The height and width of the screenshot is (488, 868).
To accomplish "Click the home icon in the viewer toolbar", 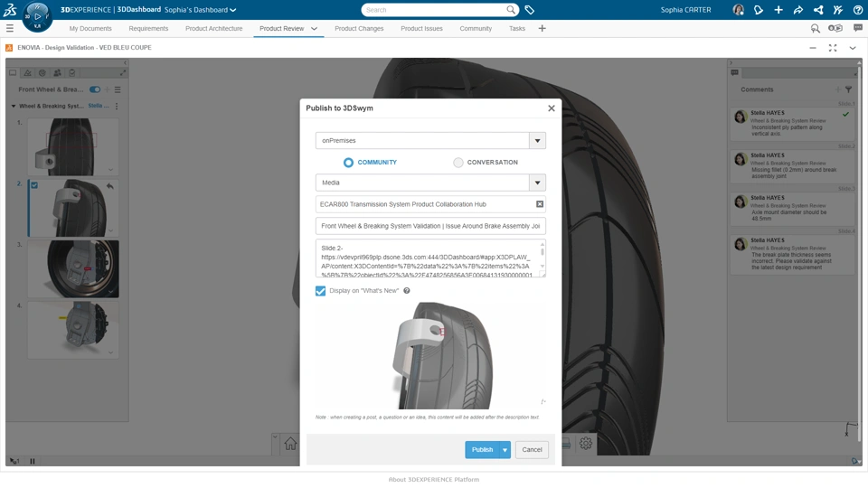I will [290, 443].
